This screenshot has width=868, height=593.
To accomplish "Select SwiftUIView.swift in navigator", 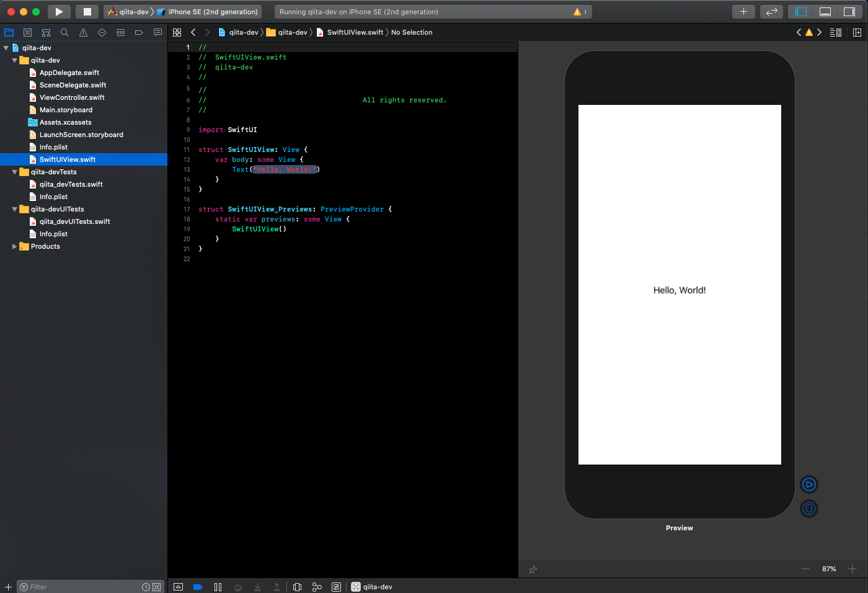I will click(68, 159).
